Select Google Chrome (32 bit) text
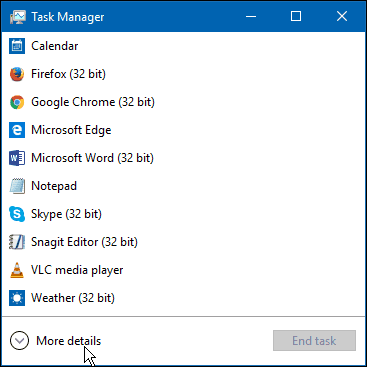Viewport: 367px width, 368px height. 93,102
